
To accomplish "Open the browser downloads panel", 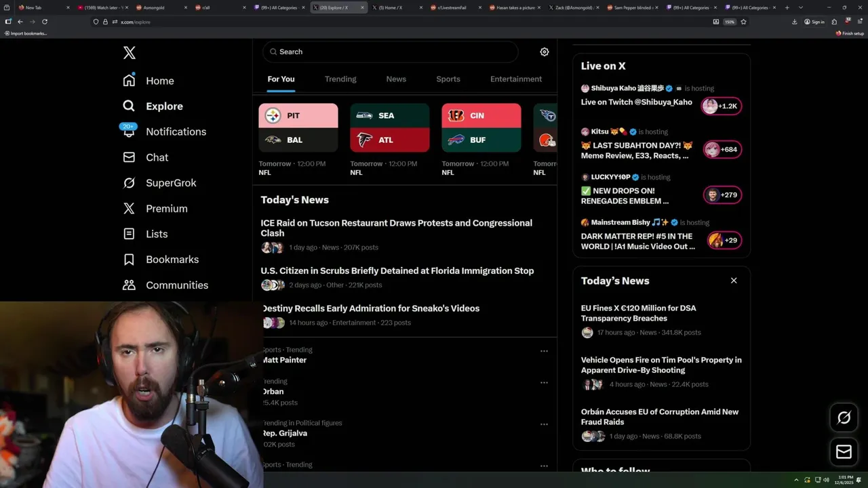I will 794,22.
